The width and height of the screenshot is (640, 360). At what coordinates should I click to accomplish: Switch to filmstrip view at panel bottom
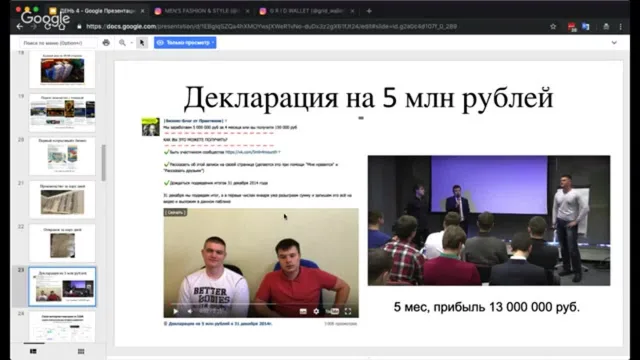tap(33, 351)
